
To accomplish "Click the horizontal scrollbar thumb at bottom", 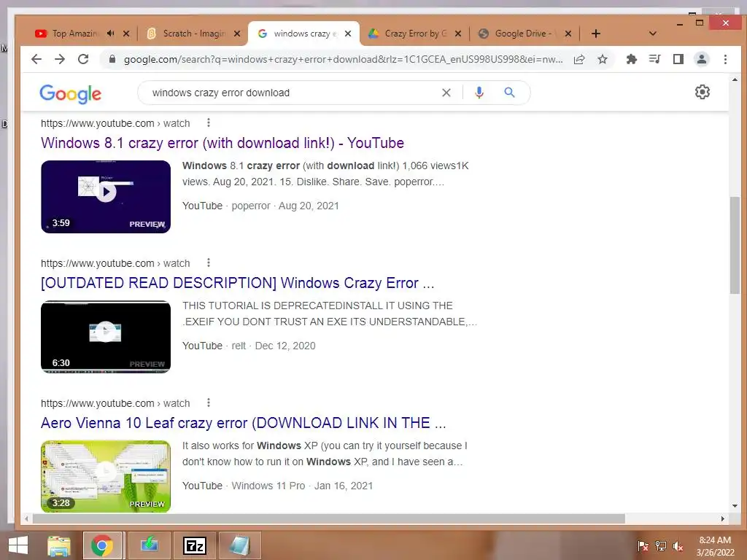I will (x=329, y=518).
